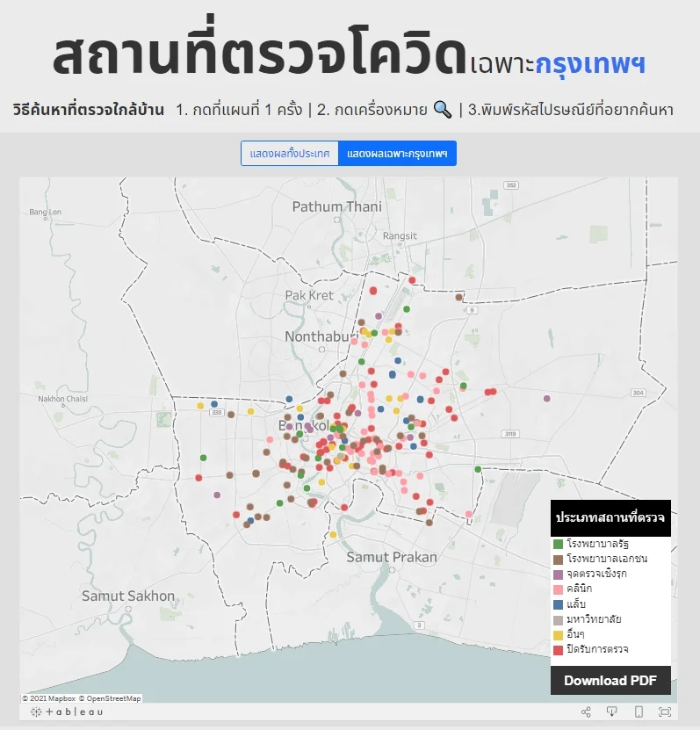Click the device preview phone icon
This screenshot has height=730, width=700.
[x=639, y=712]
